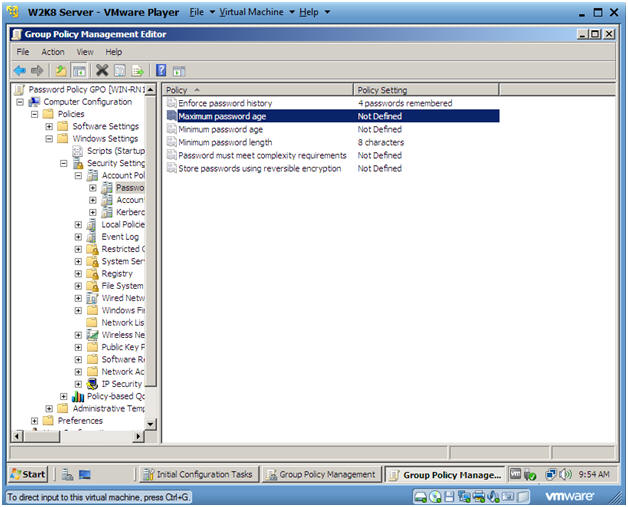Viewport: 628px width, 507px height.
Task: Expand the Preferences node
Action: point(34,421)
